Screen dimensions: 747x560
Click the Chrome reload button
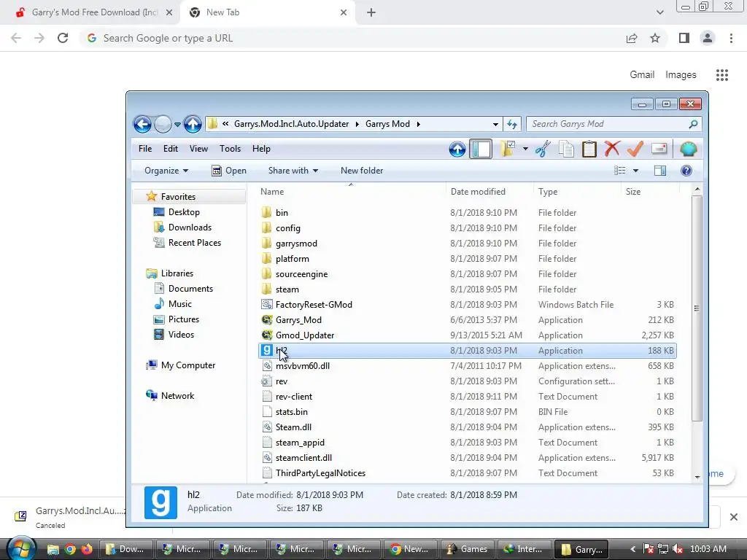63,38
